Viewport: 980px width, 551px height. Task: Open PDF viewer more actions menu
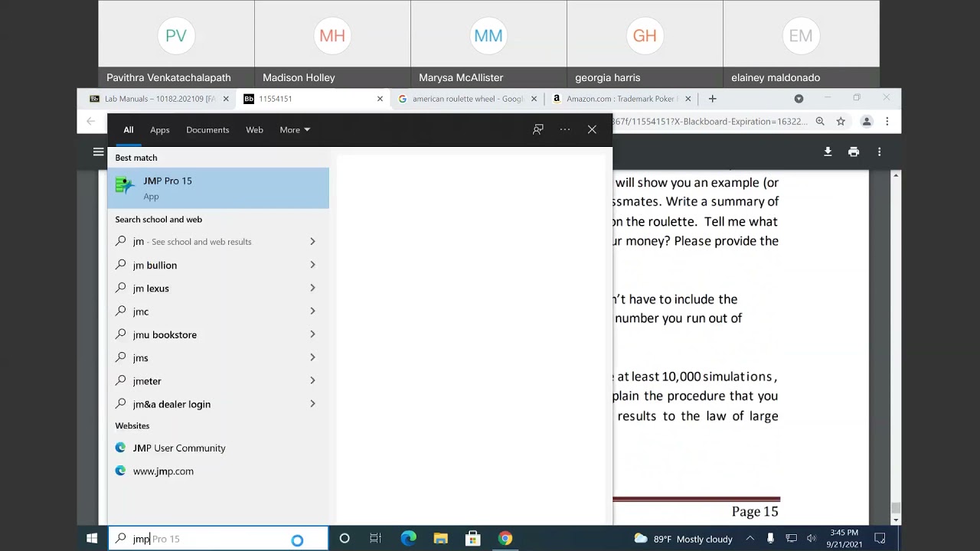pyautogui.click(x=879, y=152)
